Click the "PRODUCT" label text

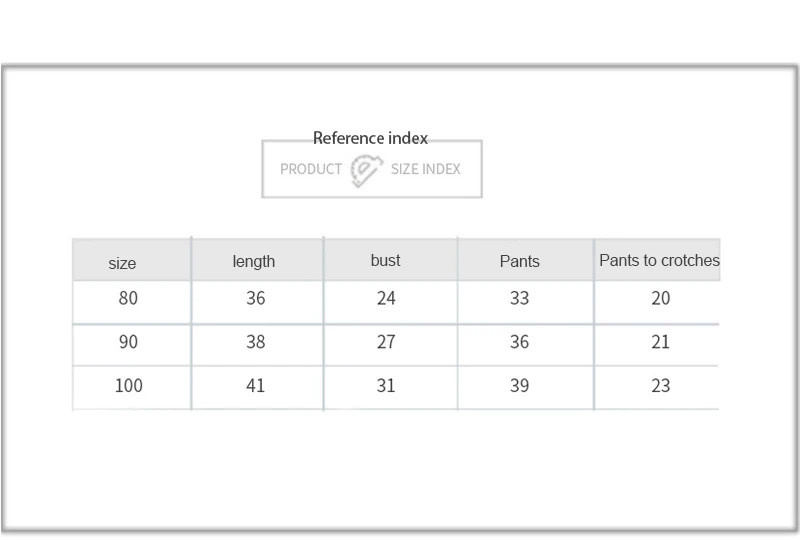click(311, 169)
